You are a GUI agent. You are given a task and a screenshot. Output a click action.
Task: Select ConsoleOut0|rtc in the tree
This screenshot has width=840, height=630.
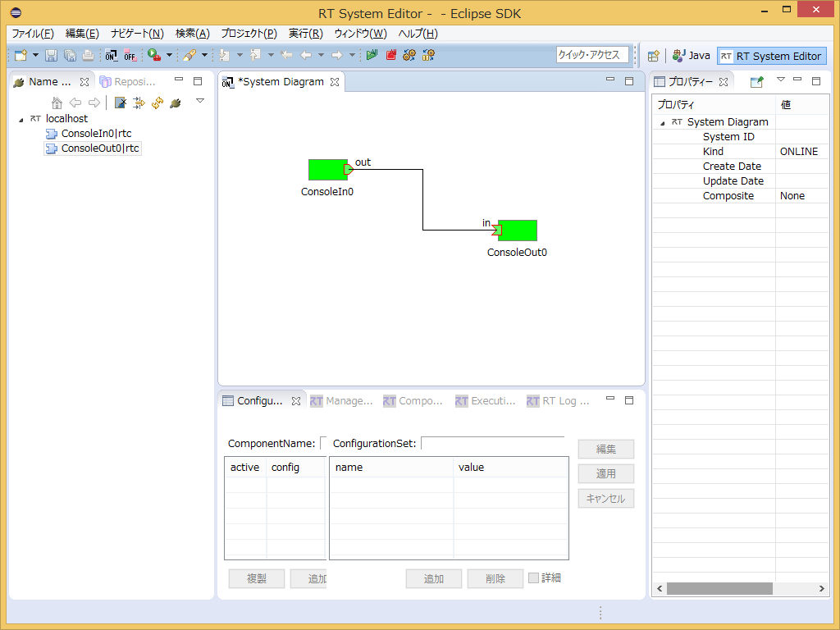coord(92,148)
